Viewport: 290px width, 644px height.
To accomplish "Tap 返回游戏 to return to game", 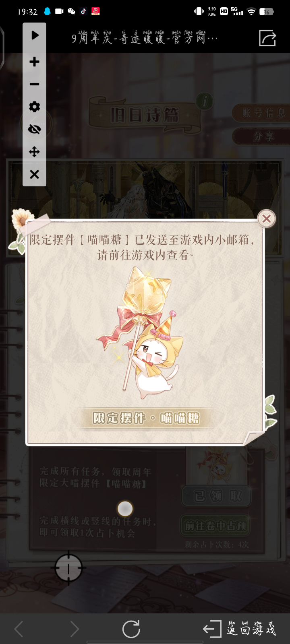I will tap(240, 629).
